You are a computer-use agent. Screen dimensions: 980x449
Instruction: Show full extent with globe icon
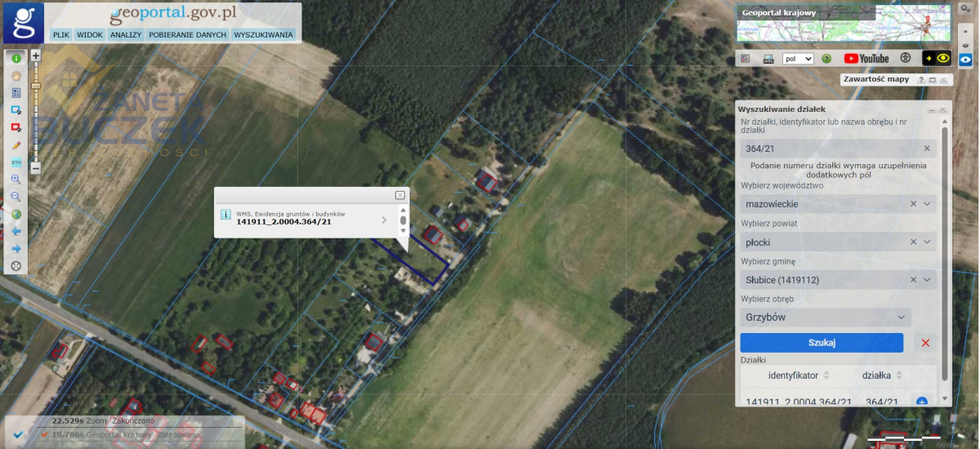tap(16, 215)
